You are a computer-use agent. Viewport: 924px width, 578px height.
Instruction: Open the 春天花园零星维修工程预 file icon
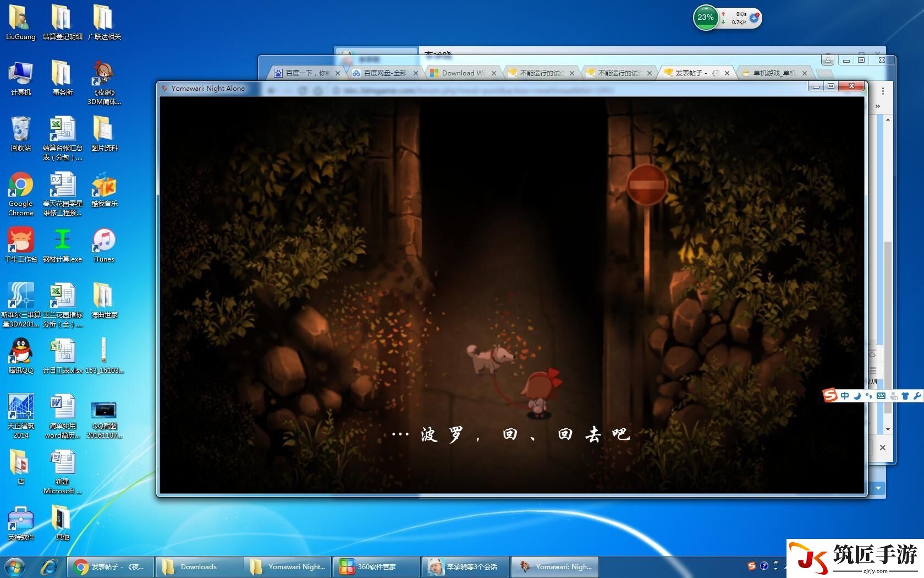(62, 194)
